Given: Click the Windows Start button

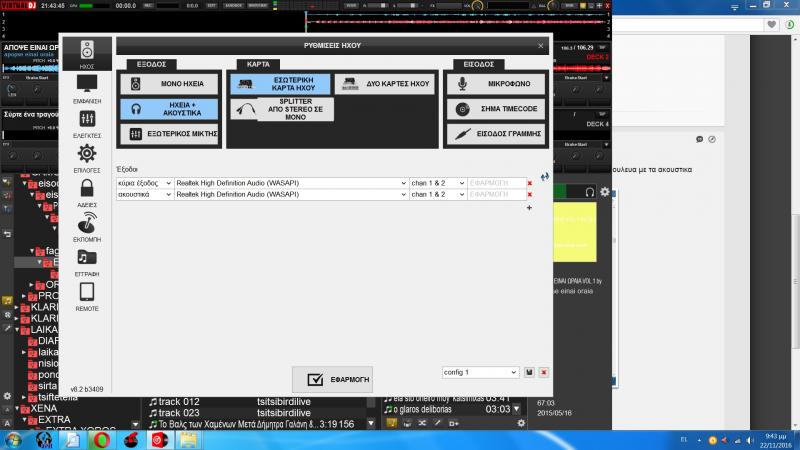Looking at the screenshot, I should 14,439.
